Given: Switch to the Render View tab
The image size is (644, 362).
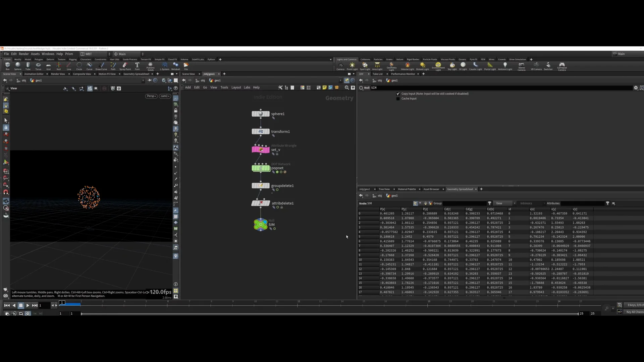Looking at the screenshot, I should pyautogui.click(x=58, y=74).
